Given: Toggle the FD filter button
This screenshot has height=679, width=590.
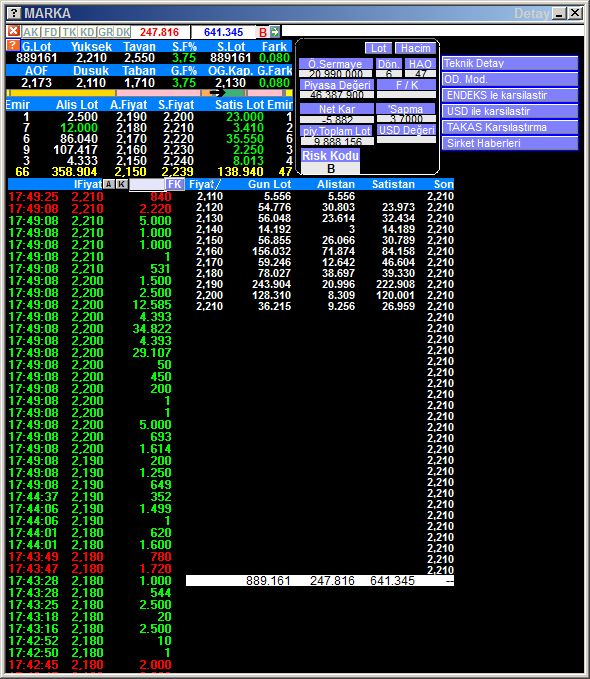Looking at the screenshot, I should (51, 32).
